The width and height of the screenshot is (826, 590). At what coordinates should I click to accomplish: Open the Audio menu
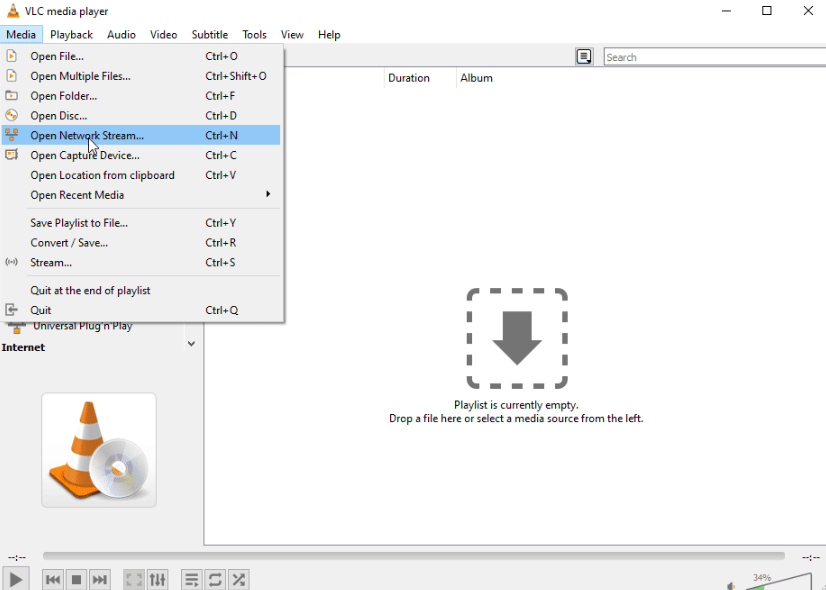click(121, 35)
